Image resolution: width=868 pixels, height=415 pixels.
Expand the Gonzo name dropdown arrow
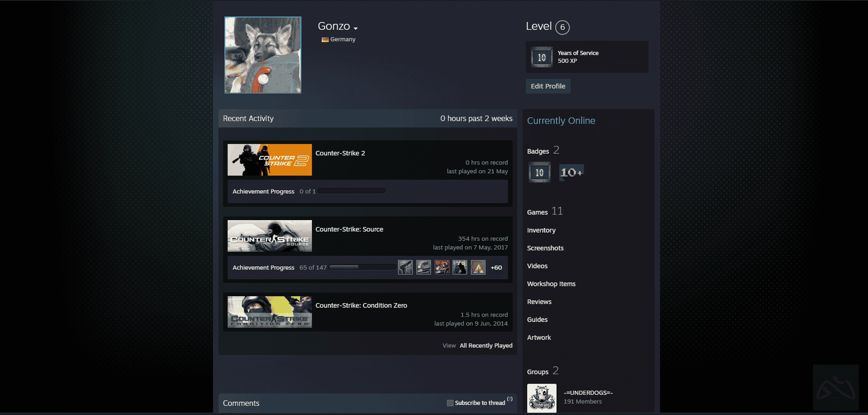point(355,28)
